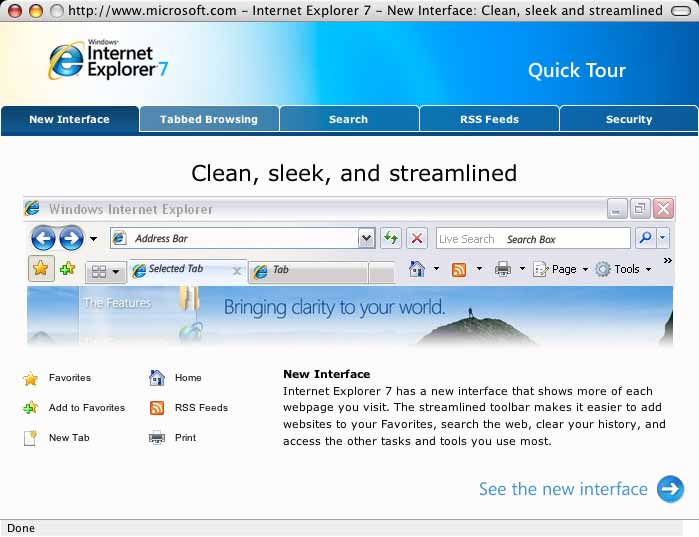
Task: Select the 'Selected Tab' tab
Action: [x=188, y=270]
